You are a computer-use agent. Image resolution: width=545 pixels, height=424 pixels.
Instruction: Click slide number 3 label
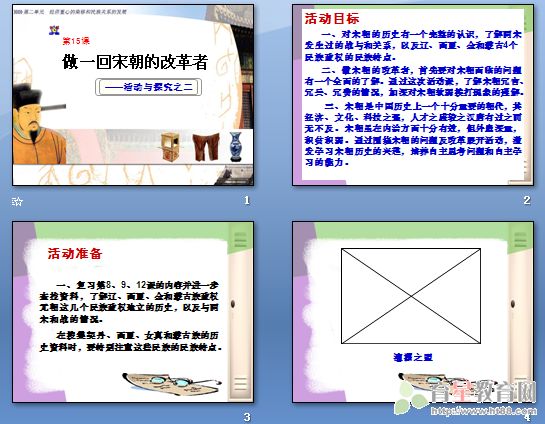(x=247, y=417)
